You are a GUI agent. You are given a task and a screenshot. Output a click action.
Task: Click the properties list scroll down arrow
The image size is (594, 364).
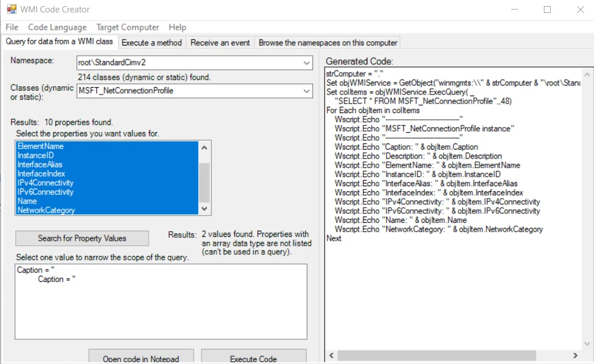coord(204,209)
